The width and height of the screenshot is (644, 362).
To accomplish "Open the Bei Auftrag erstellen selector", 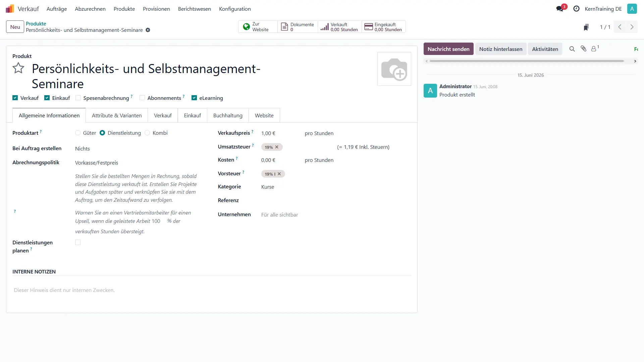I will click(x=138, y=149).
